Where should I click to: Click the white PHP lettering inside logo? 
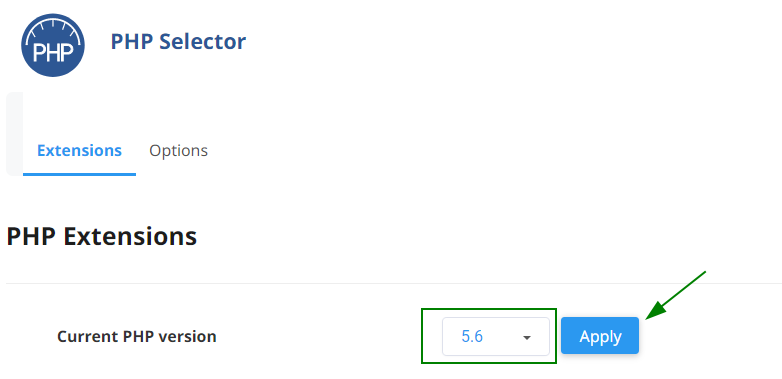point(53,51)
